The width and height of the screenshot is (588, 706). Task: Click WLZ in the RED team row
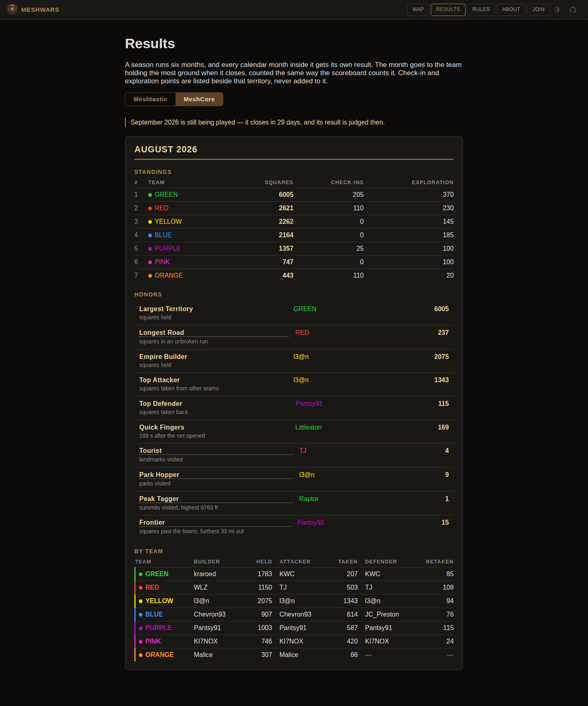click(x=201, y=588)
